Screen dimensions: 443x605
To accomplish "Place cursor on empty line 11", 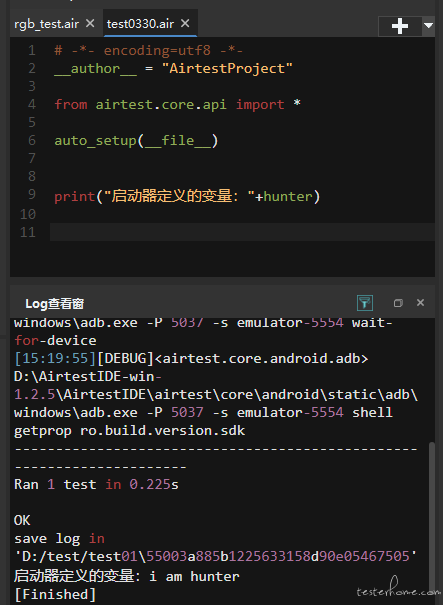I will click(242, 232).
